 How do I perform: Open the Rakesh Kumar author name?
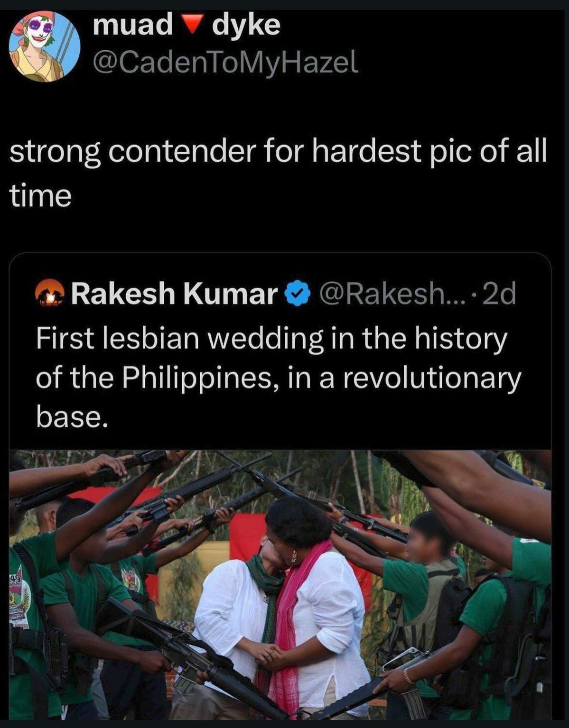174,294
